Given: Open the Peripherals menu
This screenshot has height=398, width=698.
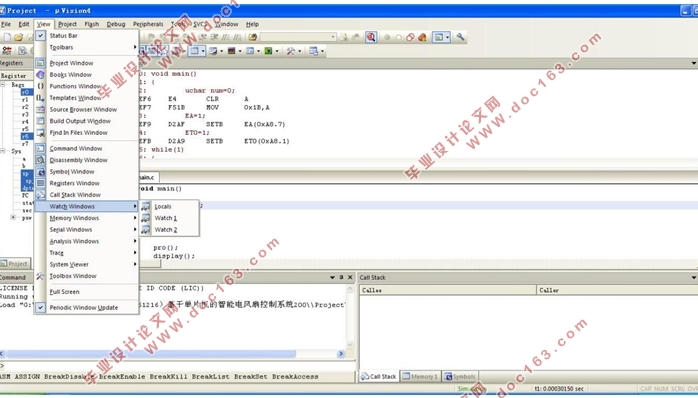Looking at the screenshot, I should point(148,24).
